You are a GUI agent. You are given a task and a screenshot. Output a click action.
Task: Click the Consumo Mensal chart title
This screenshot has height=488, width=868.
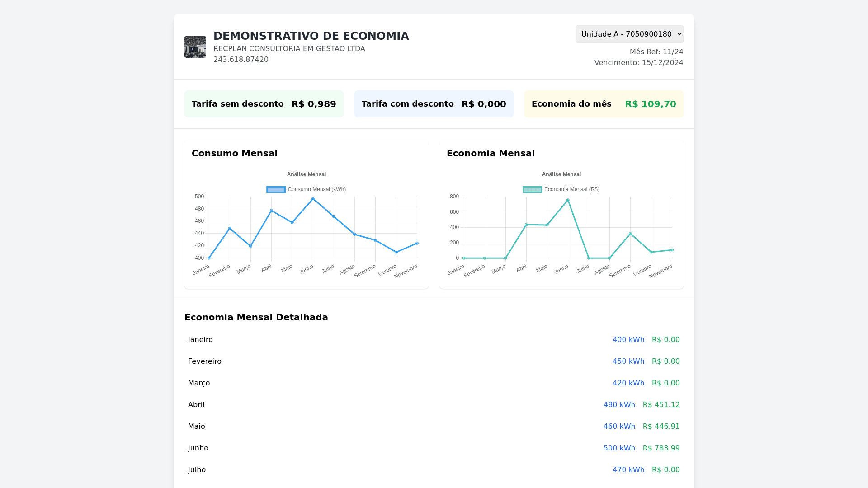point(234,153)
